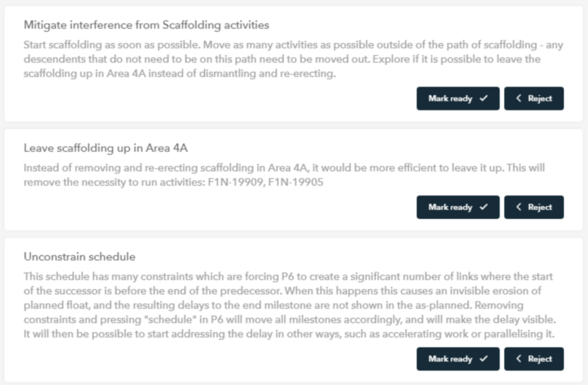The height and width of the screenshot is (385, 588).
Task: Mark Leave scaffolding up in Area 4A ready
Action: pyautogui.click(x=457, y=208)
